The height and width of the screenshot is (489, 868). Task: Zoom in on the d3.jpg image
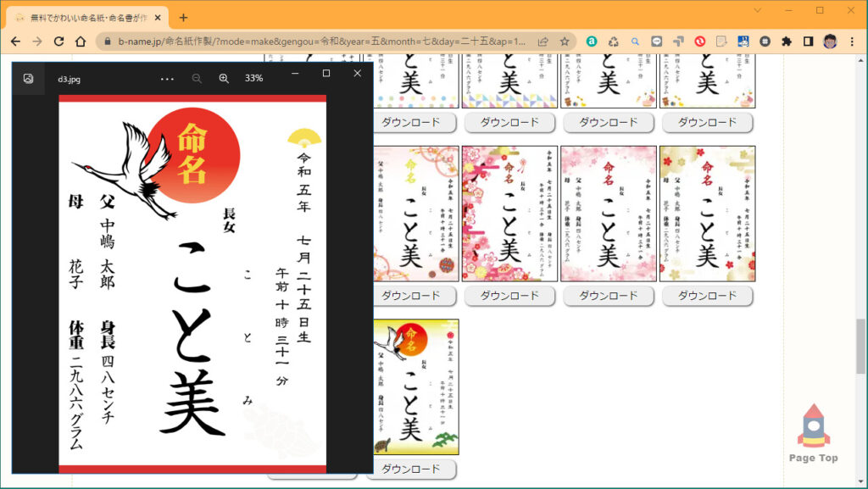(224, 78)
